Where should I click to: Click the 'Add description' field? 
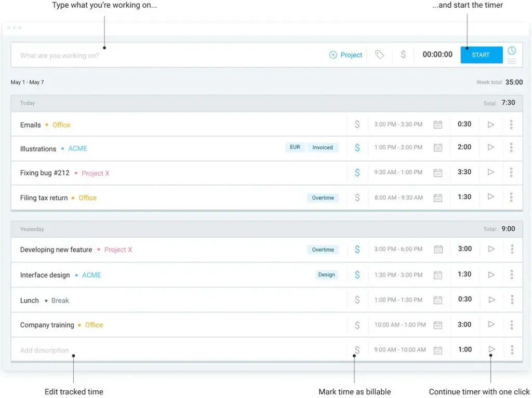point(45,350)
